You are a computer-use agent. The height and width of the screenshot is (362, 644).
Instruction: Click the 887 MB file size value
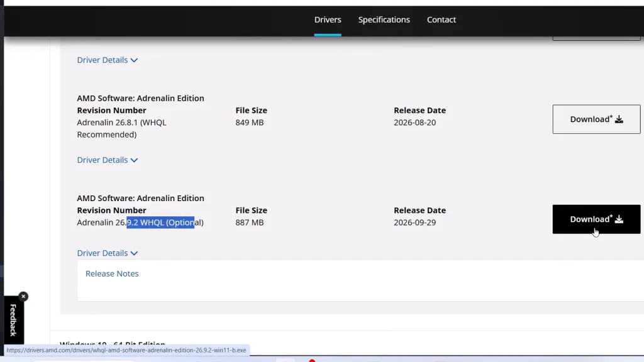[249, 222]
